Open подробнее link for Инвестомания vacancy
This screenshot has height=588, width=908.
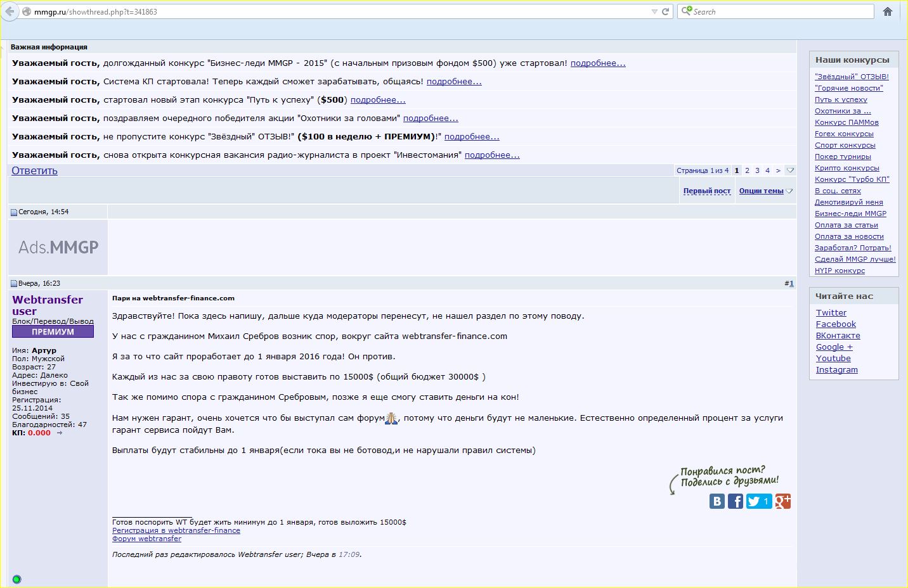click(x=492, y=155)
